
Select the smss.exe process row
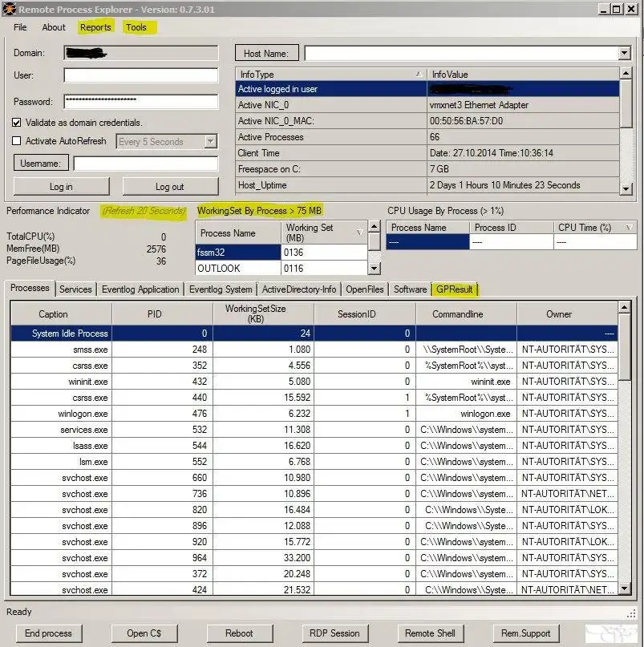(x=314, y=349)
